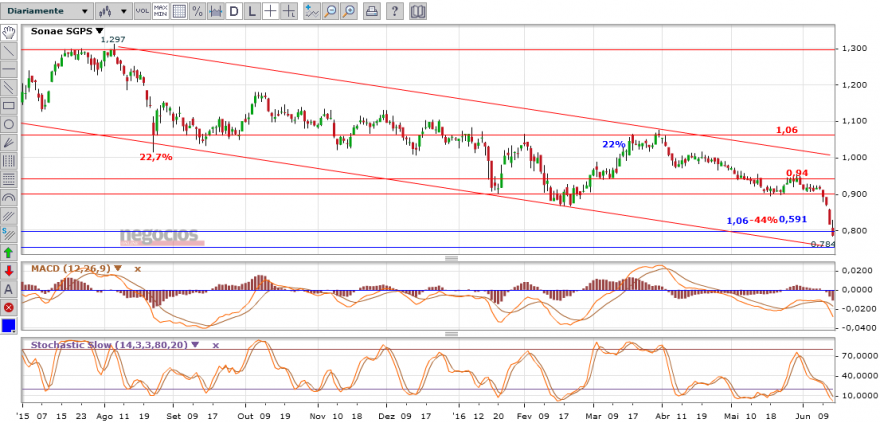Click the horizontal fit range icon
Image resolution: width=880 pixels, height=423 pixels.
click(216, 11)
